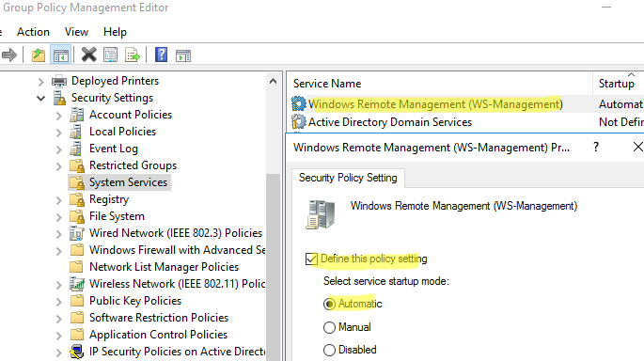The width and height of the screenshot is (644, 361).
Task: Select the Security Policy Setting tab
Action: 348,178
